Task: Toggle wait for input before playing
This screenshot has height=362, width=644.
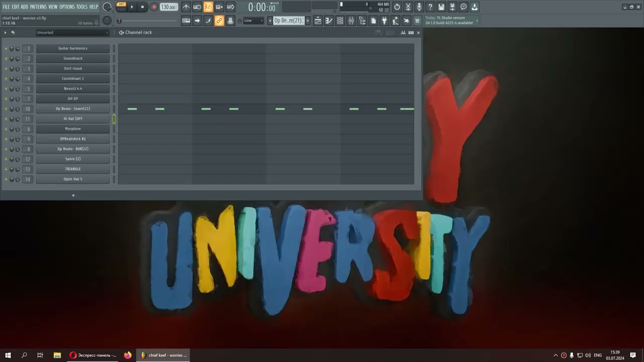Action: pos(197,7)
